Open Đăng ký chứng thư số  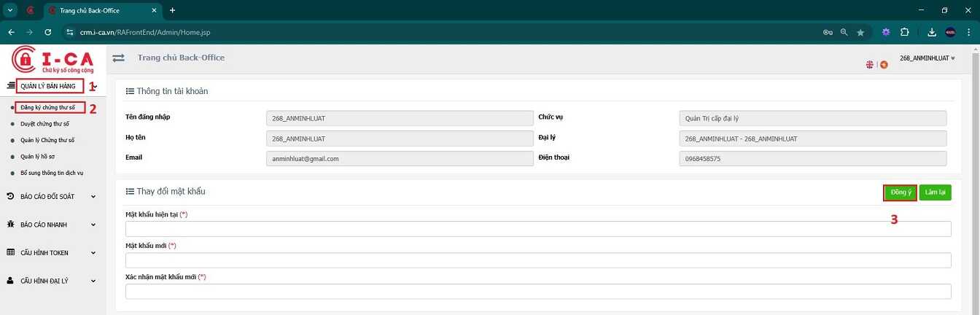47,108
